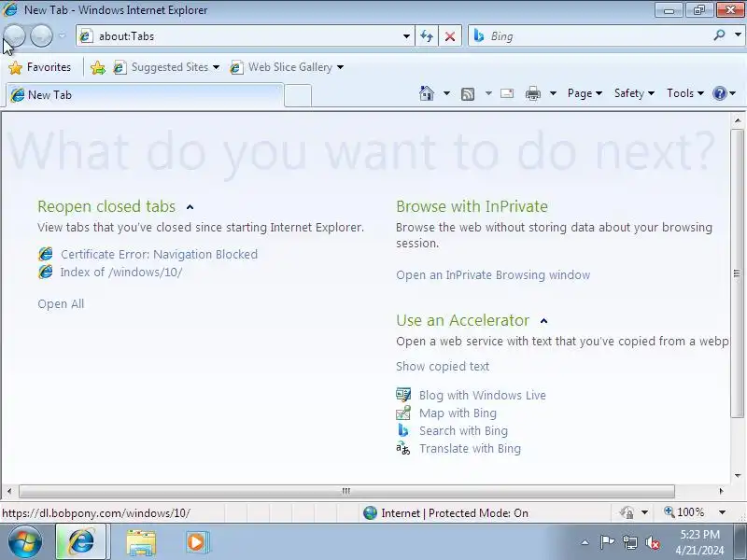Select the New Tab tab
The width and height of the screenshot is (747, 560).
click(x=146, y=95)
